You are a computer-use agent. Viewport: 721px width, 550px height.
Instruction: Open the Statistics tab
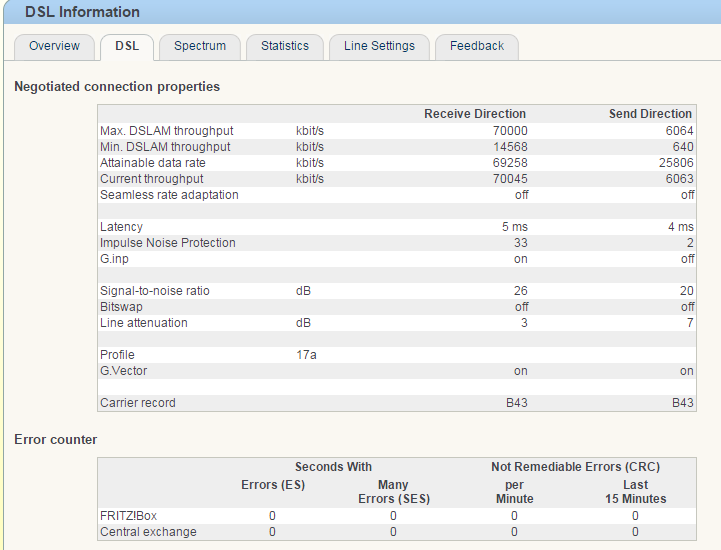point(285,46)
